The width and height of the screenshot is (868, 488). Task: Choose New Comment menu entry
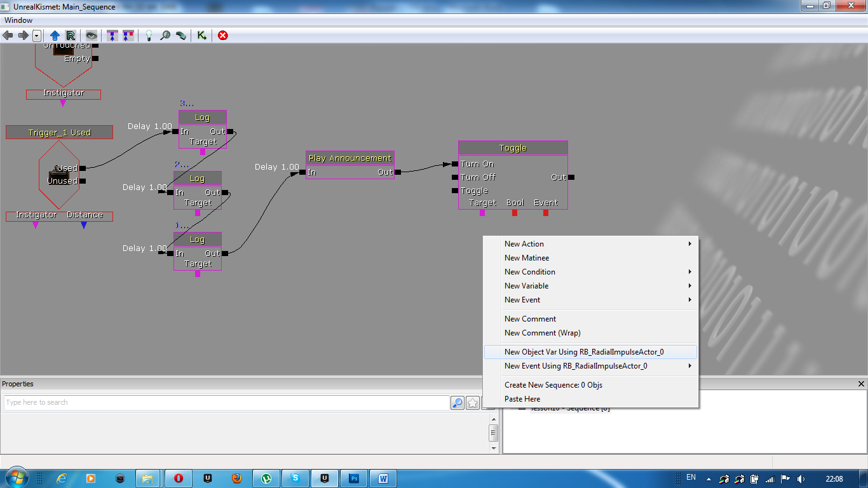pos(590,319)
